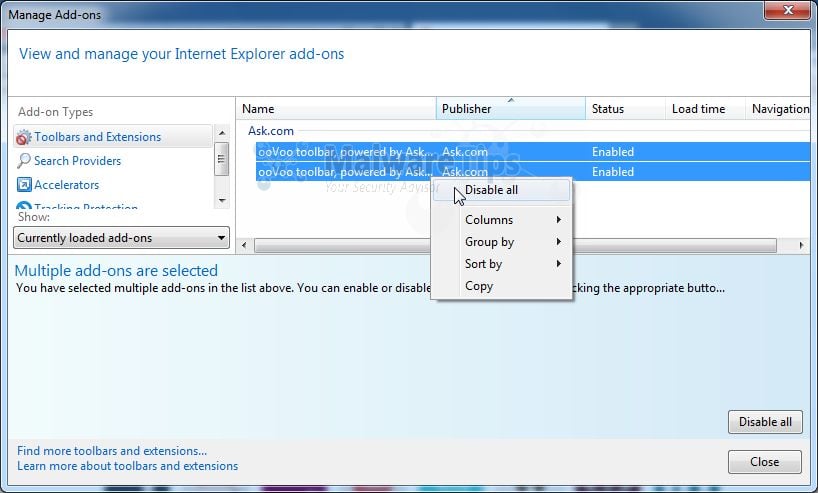Click the horizontal list scrollbar thumb

point(515,245)
